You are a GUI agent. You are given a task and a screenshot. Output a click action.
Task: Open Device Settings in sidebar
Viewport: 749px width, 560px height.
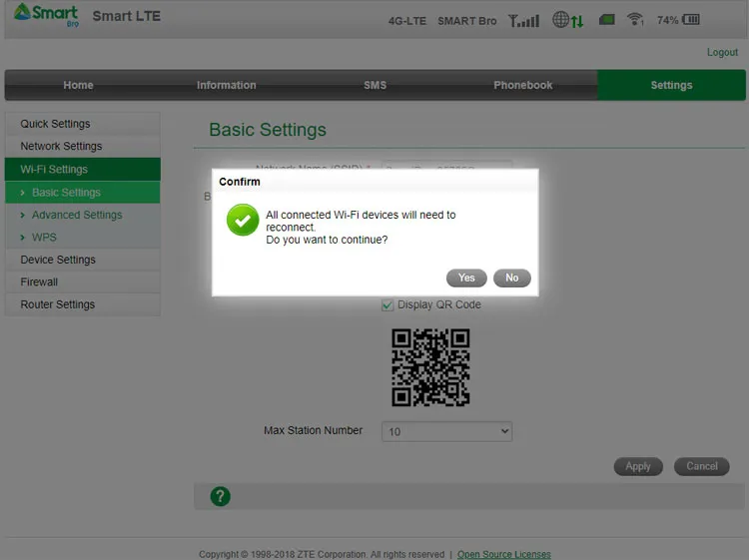[x=82, y=260]
